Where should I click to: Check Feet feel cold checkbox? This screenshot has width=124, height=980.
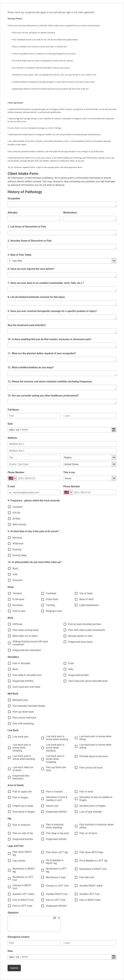pyautogui.click(x=76, y=877)
